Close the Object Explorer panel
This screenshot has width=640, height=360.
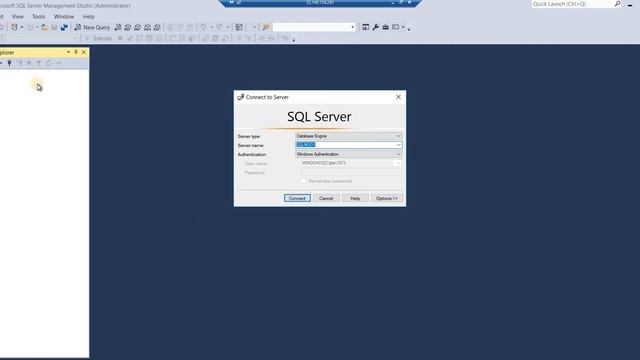pos(84,52)
